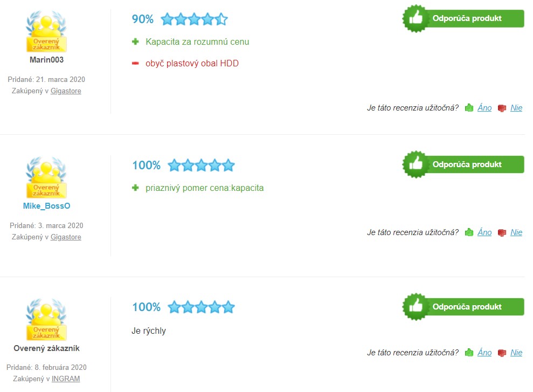Click the red thumbs-down icon in Marin003's review

click(x=502, y=108)
